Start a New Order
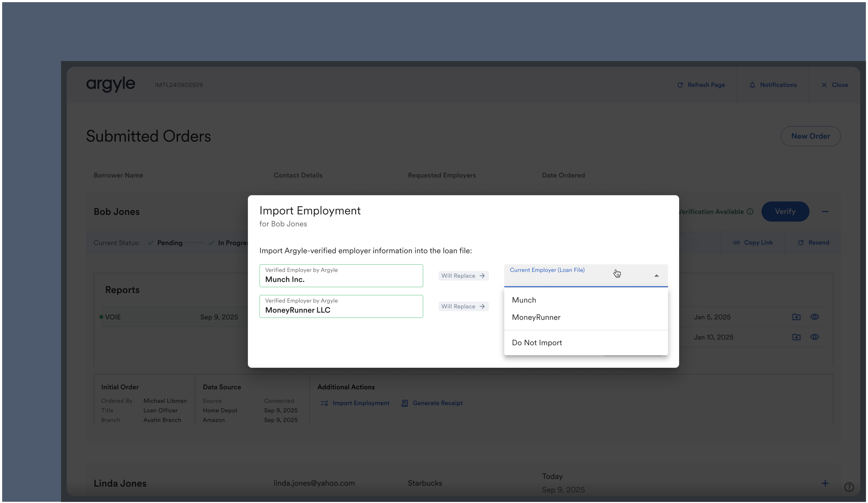The width and height of the screenshot is (868, 503). (810, 136)
